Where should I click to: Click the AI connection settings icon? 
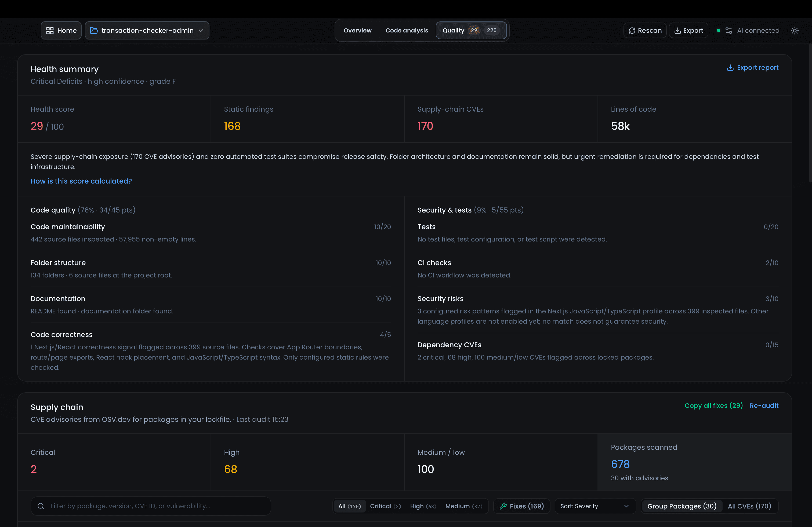[729, 30]
